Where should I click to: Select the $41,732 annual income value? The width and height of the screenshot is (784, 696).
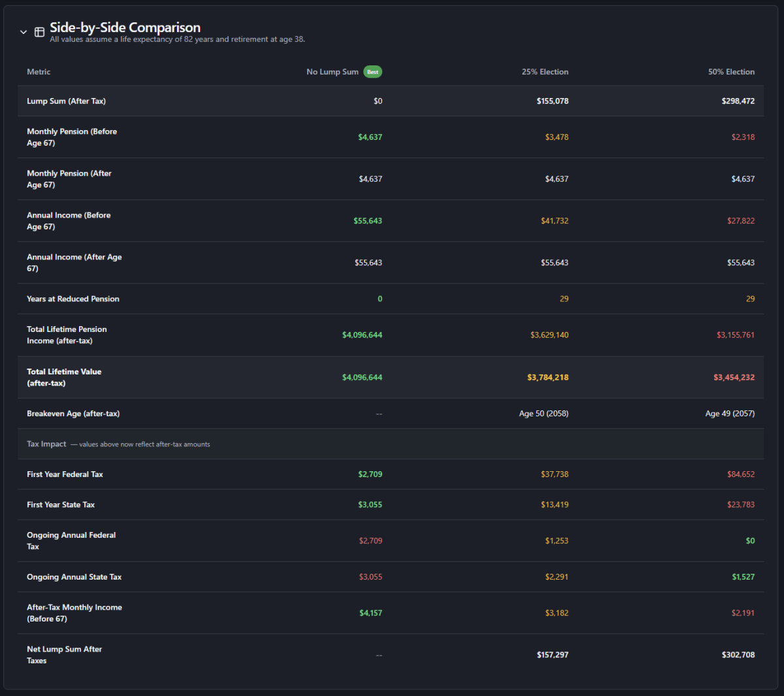coord(554,221)
